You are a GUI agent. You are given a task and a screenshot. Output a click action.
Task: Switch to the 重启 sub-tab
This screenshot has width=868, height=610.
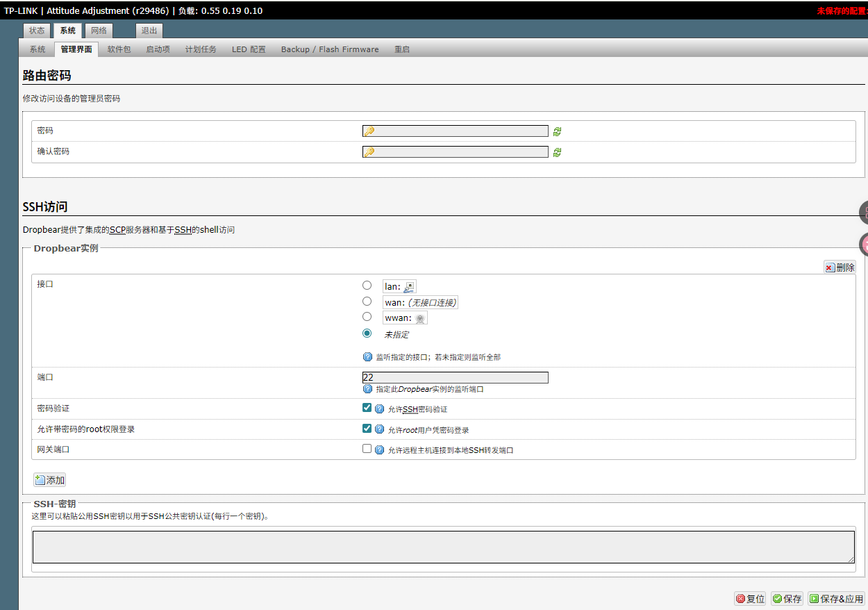click(402, 49)
